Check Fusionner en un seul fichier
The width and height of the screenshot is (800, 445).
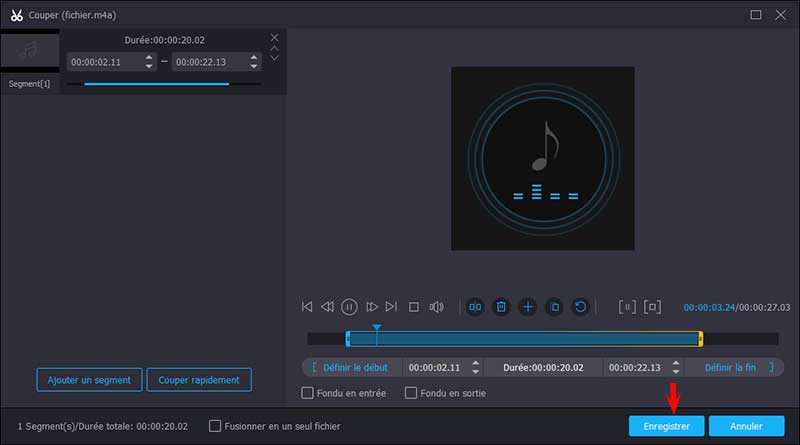click(x=215, y=426)
